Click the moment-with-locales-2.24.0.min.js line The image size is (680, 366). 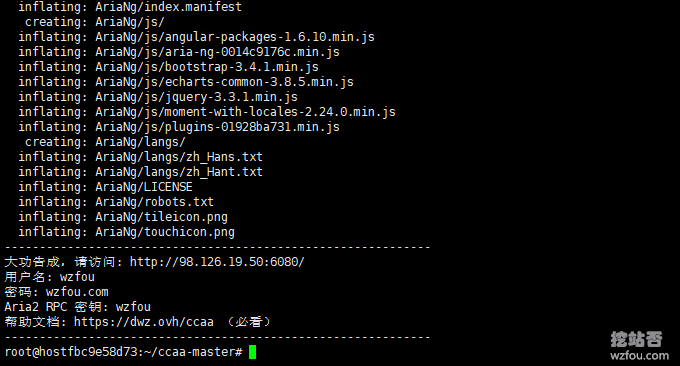tap(207, 112)
